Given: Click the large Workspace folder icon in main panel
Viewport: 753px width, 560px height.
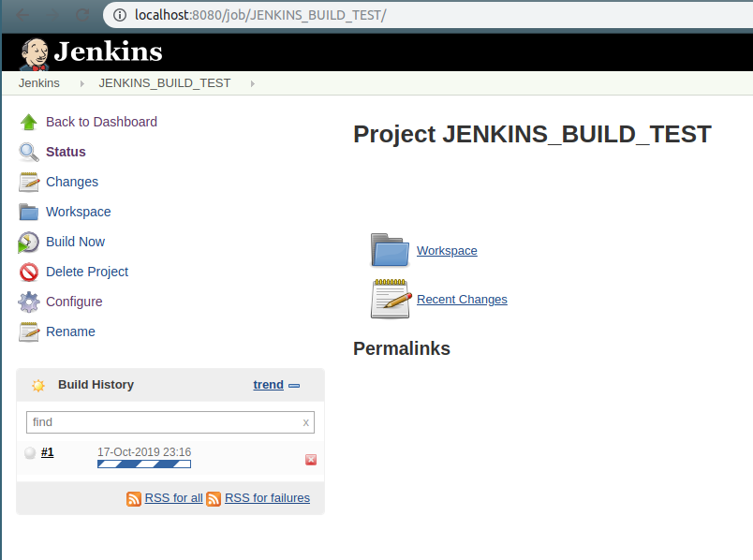Looking at the screenshot, I should click(x=390, y=250).
